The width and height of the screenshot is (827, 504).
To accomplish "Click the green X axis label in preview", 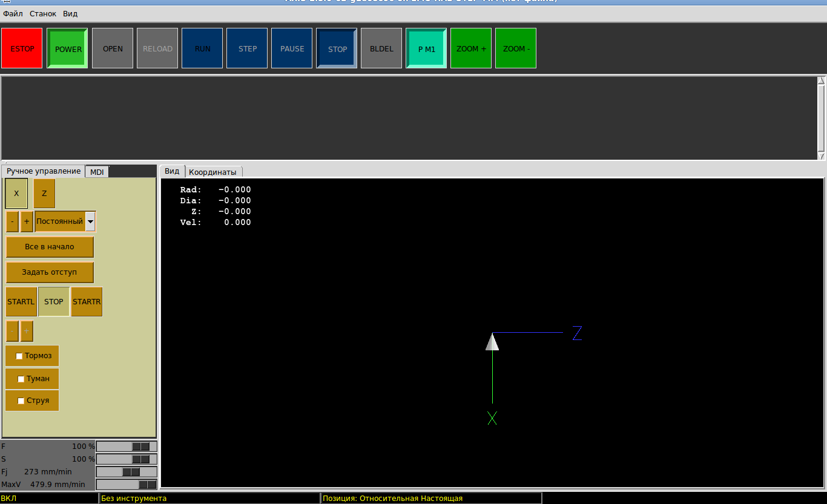I will (492, 418).
